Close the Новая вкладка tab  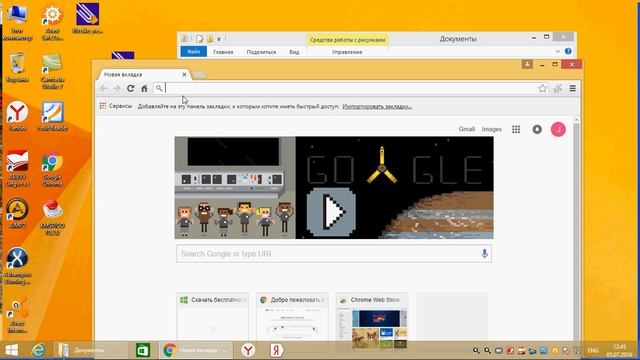pos(184,74)
